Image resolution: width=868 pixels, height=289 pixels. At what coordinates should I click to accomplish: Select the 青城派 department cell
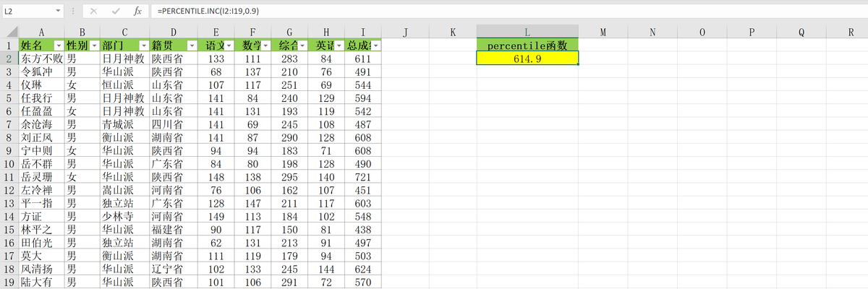[x=124, y=124]
